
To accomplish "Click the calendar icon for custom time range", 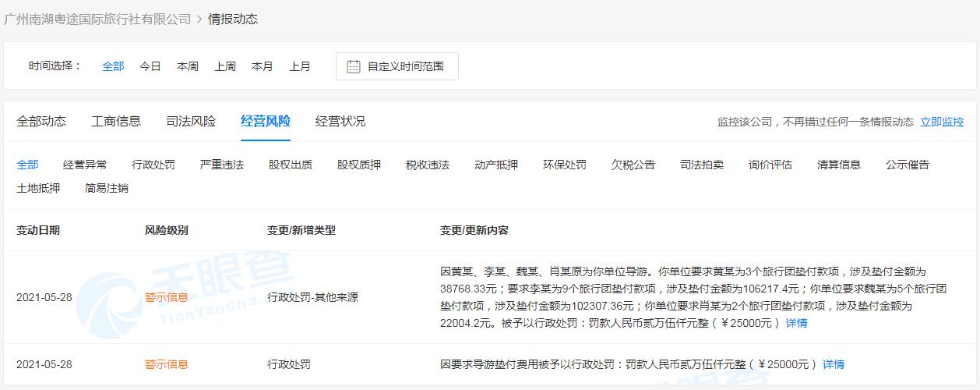I will tap(354, 66).
